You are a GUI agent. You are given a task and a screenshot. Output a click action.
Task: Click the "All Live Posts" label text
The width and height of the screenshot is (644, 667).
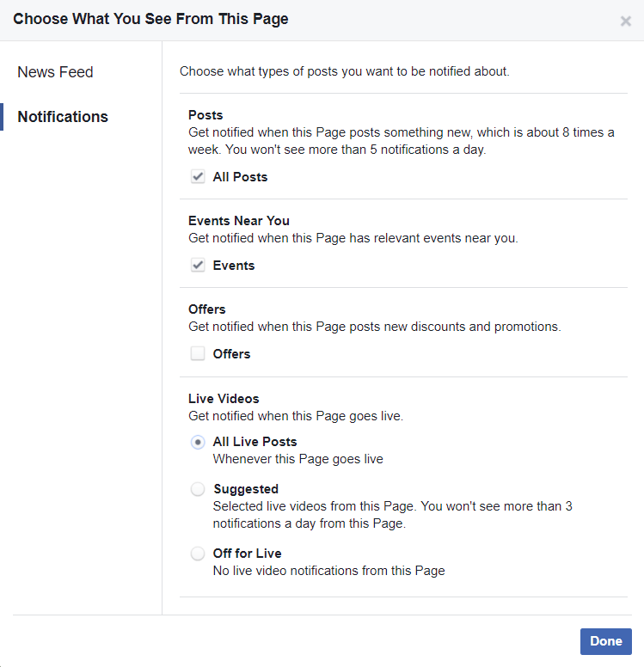pyautogui.click(x=255, y=442)
